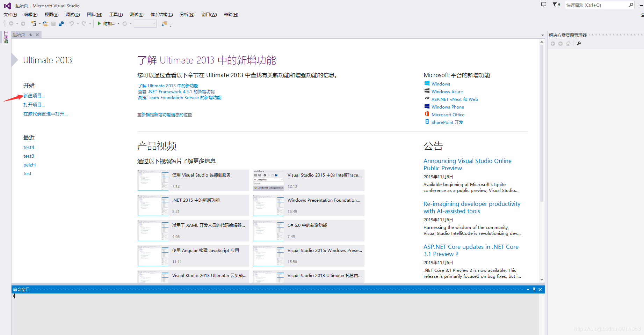Click the 打开项目... link
644x335 pixels.
[34, 105]
